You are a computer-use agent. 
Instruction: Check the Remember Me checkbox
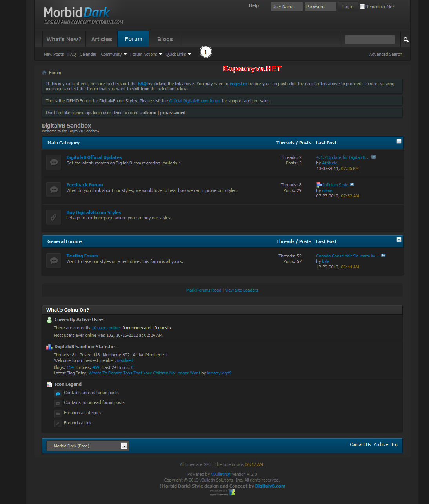[x=362, y=7]
